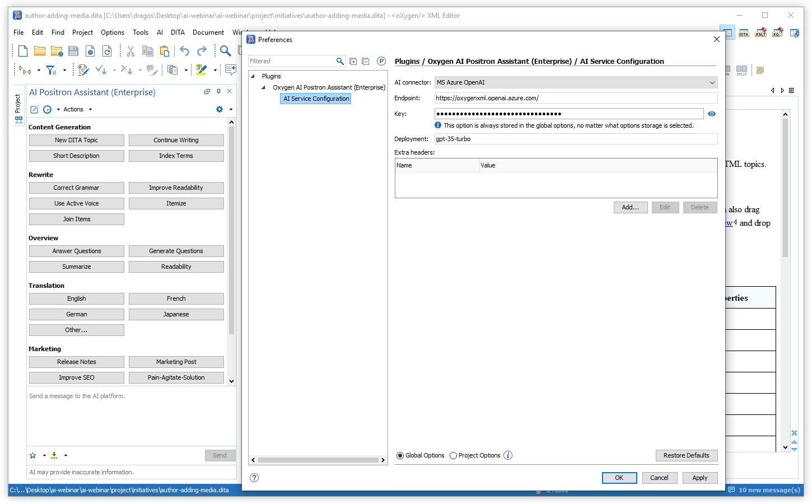Toggle project-level options filter P icon

(x=381, y=61)
